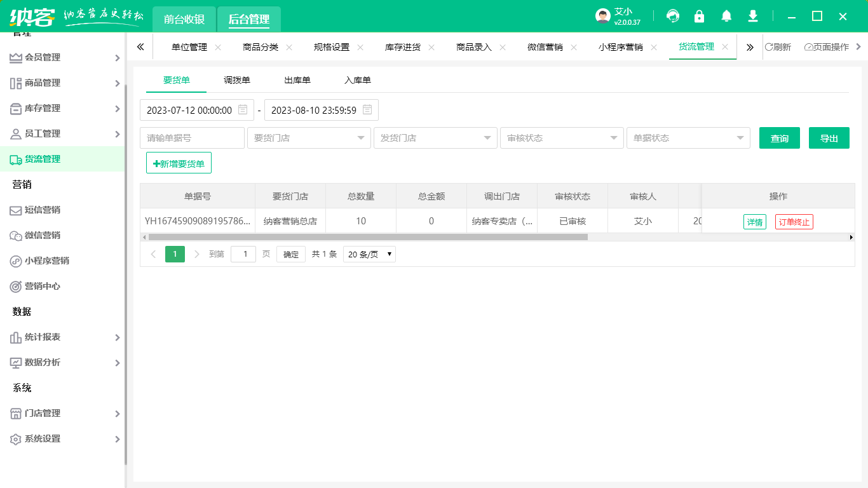
Task: Switch to the 调拨单 tab
Action: (237, 79)
